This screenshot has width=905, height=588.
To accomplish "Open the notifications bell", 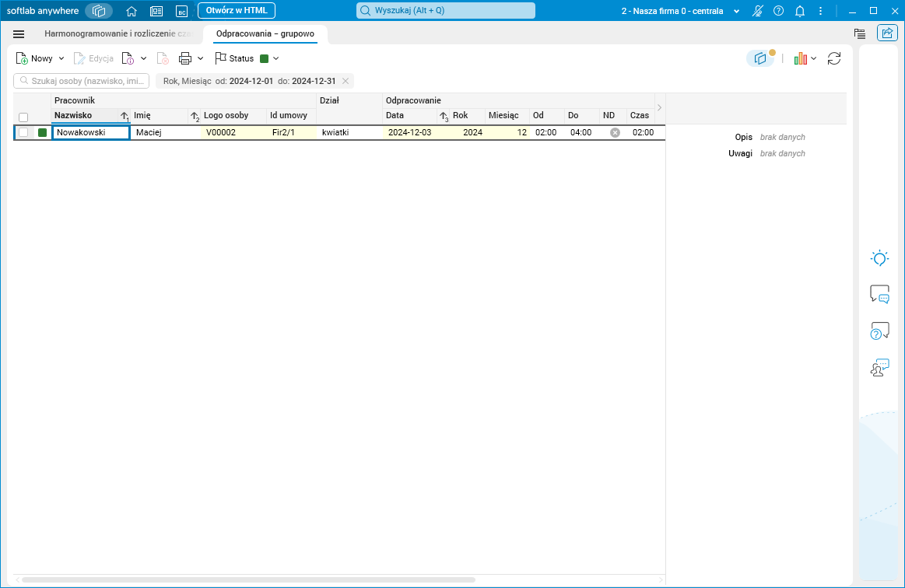I will click(800, 11).
